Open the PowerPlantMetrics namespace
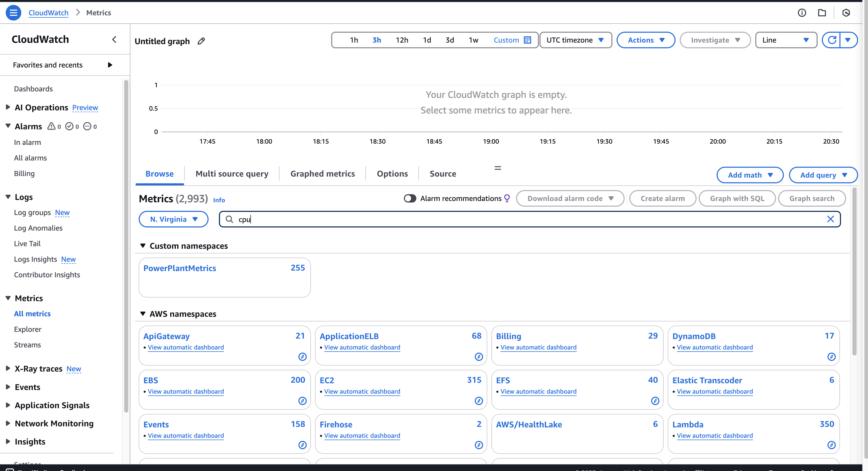 [x=179, y=268]
